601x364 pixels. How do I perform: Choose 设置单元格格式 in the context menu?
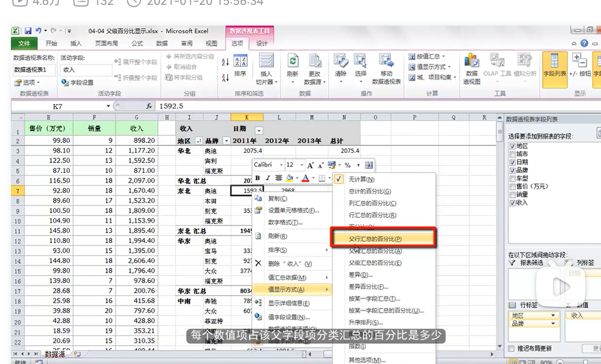(x=293, y=211)
